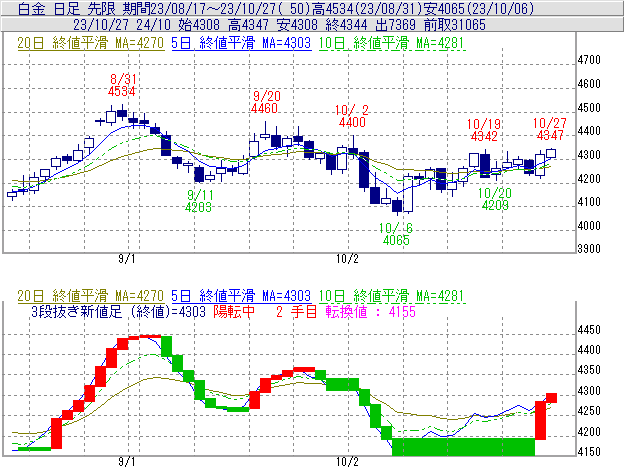This screenshot has width=624, height=475.
Task: Click the last white candlestick at 10/27
Action: coord(551,154)
